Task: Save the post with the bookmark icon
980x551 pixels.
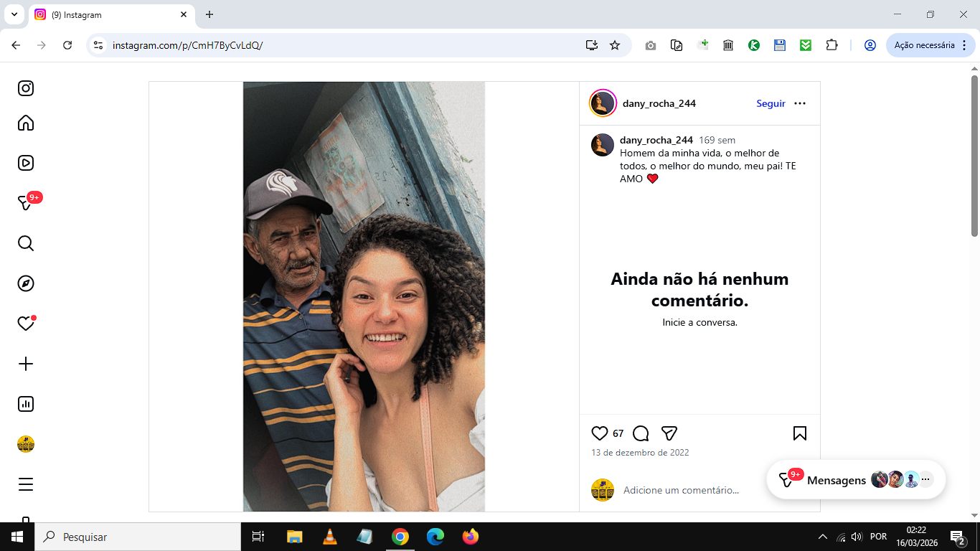Action: pyautogui.click(x=800, y=433)
